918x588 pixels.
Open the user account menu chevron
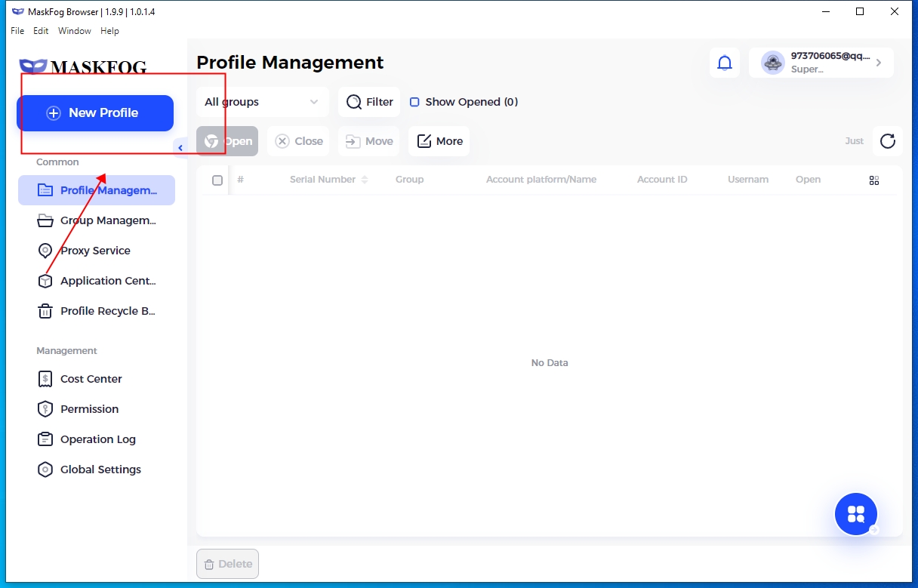tap(879, 63)
